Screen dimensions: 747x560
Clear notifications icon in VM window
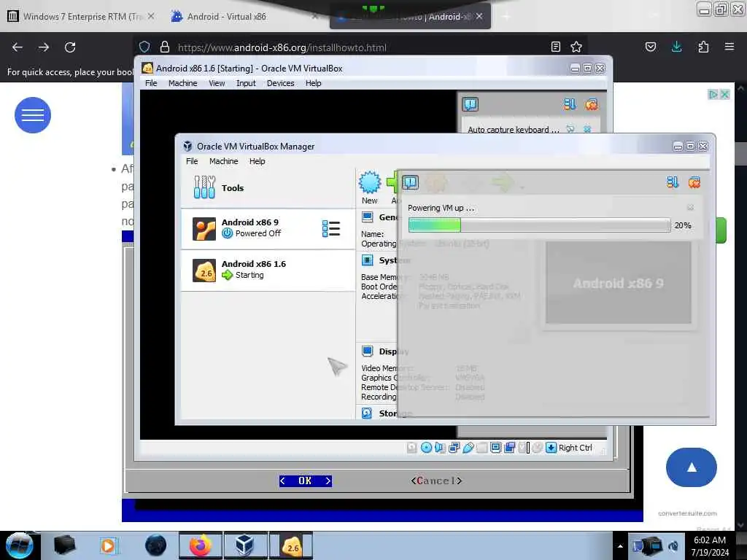(x=591, y=104)
